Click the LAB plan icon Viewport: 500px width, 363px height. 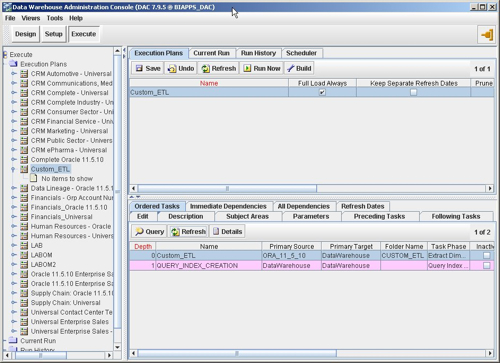click(24, 245)
